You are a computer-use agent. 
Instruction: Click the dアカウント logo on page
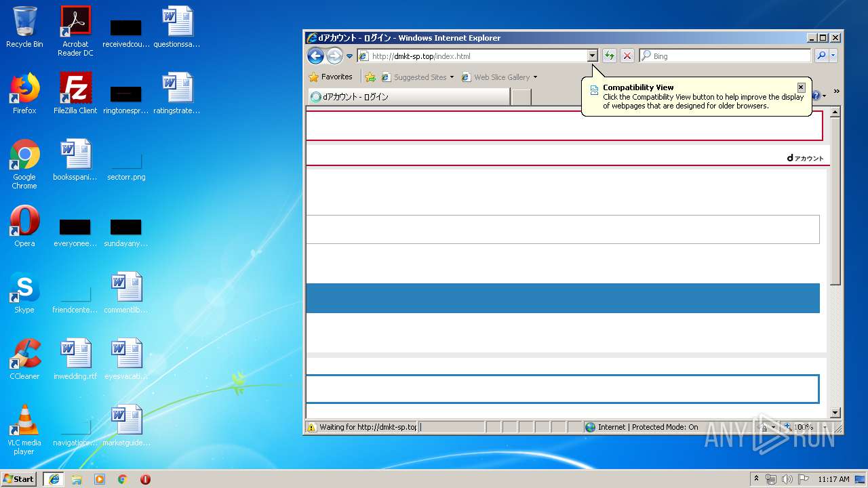(805, 158)
